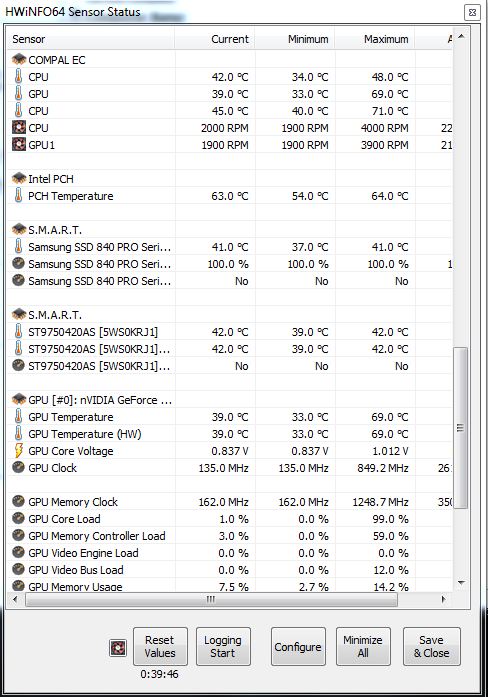488x697 pixels.
Task: Reset sensor values with Reset Values button
Action: [x=160, y=646]
